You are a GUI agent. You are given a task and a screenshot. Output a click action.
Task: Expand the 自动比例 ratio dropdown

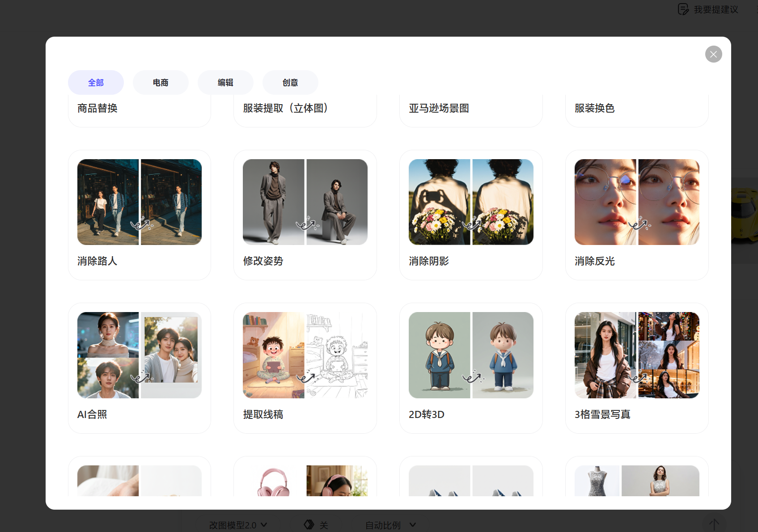[390, 525]
